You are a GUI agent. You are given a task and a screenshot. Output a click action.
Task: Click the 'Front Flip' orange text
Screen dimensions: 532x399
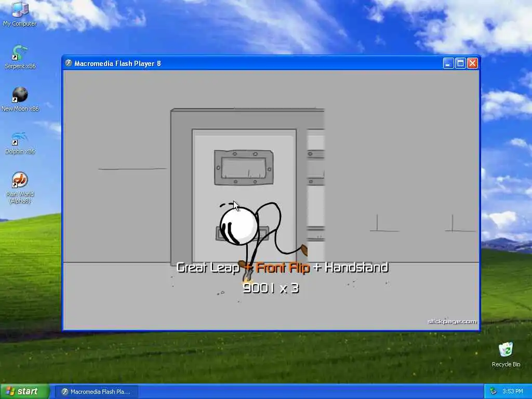(283, 268)
